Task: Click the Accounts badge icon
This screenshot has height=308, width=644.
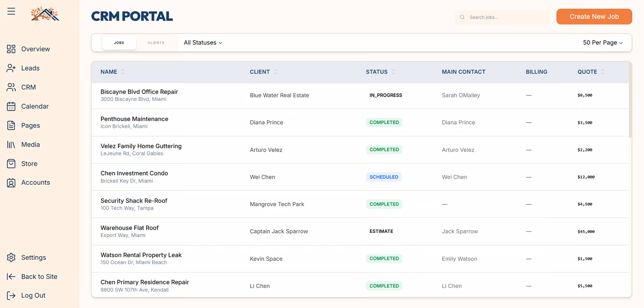Action: [x=11, y=183]
